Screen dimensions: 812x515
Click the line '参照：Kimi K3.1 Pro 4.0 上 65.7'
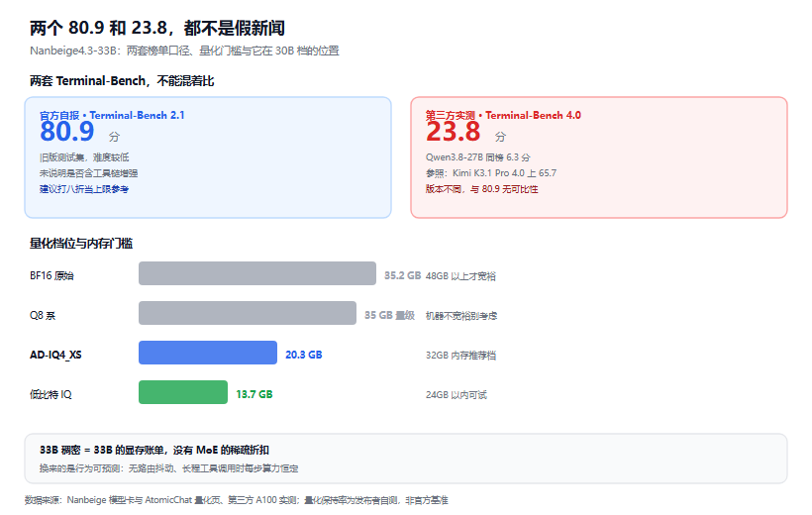pyautogui.click(x=491, y=173)
